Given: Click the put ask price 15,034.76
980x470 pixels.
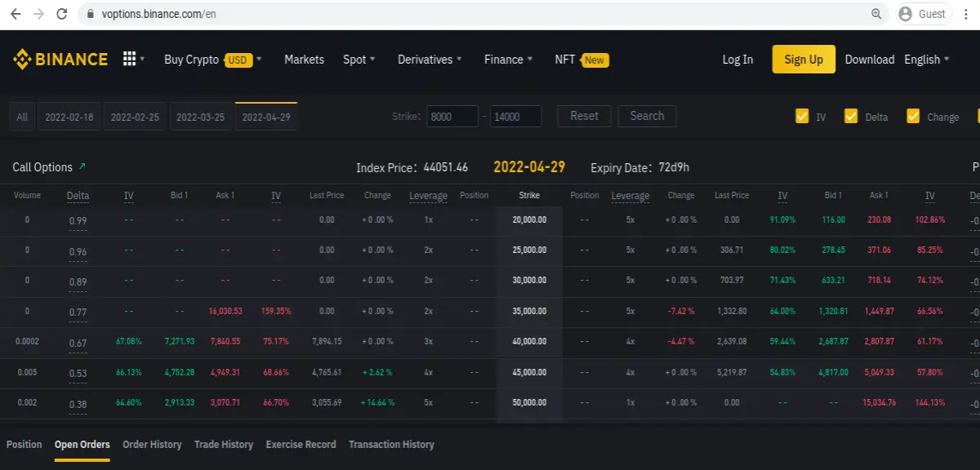Looking at the screenshot, I should coord(879,403).
